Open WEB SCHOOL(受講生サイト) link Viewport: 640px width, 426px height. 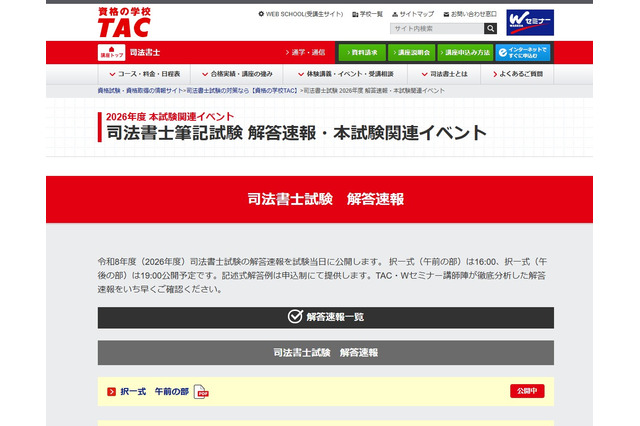(x=304, y=14)
